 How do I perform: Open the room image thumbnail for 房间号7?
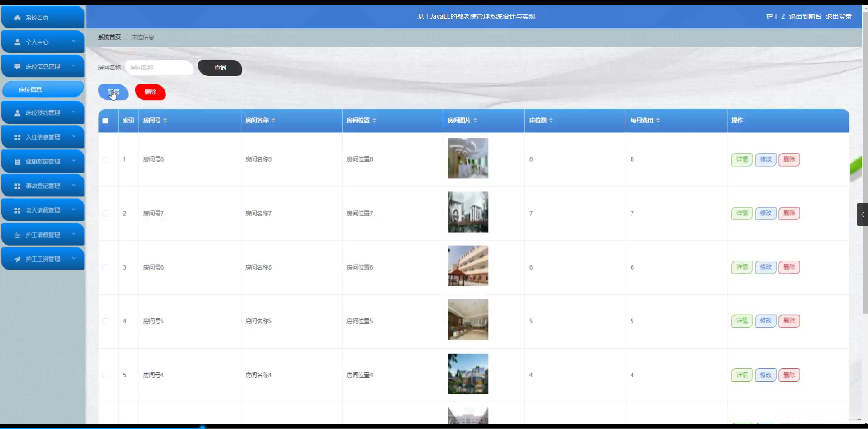point(468,212)
